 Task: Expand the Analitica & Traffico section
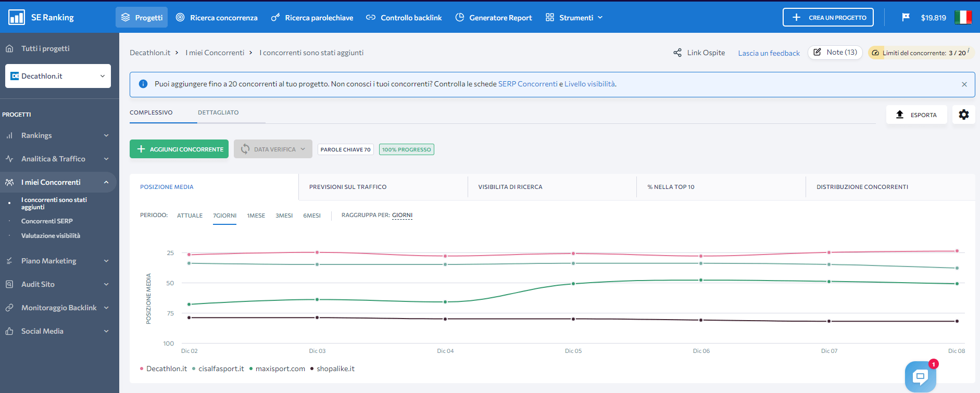click(106, 159)
